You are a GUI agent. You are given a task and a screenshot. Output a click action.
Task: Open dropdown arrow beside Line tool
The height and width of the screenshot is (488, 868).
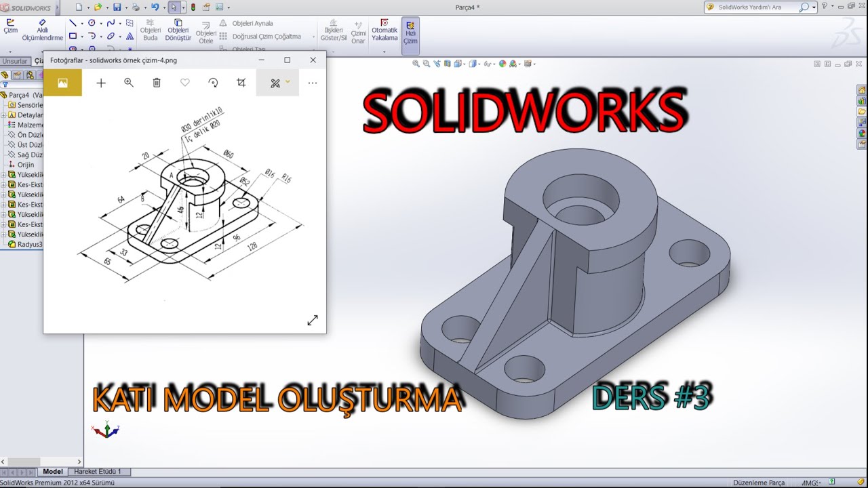81,23
